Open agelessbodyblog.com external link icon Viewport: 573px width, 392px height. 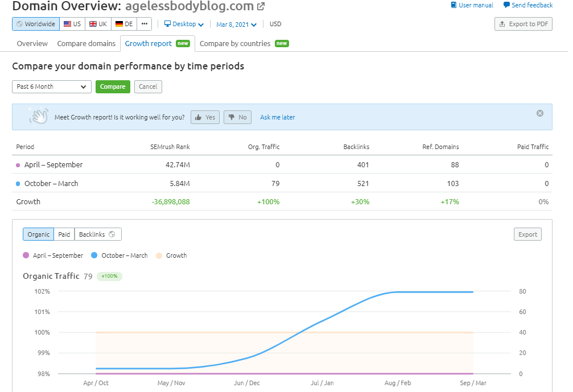click(261, 6)
